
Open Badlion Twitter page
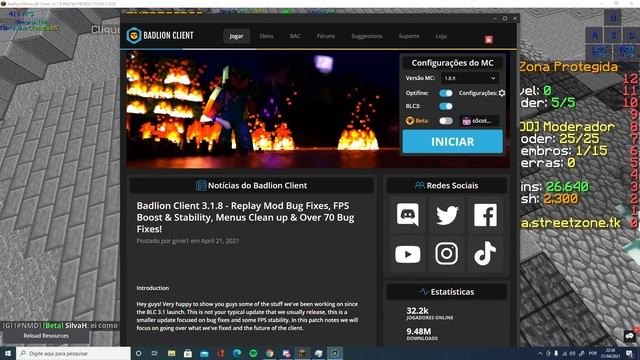point(447,214)
